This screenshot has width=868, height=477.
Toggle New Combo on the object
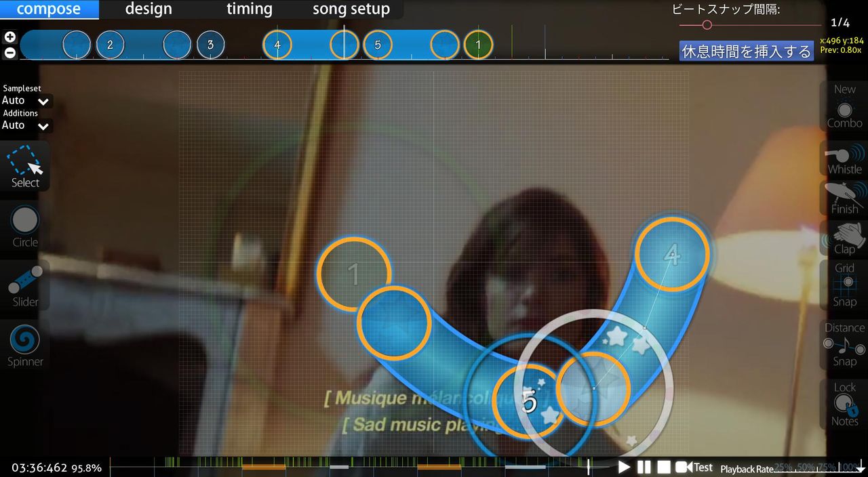[844, 107]
